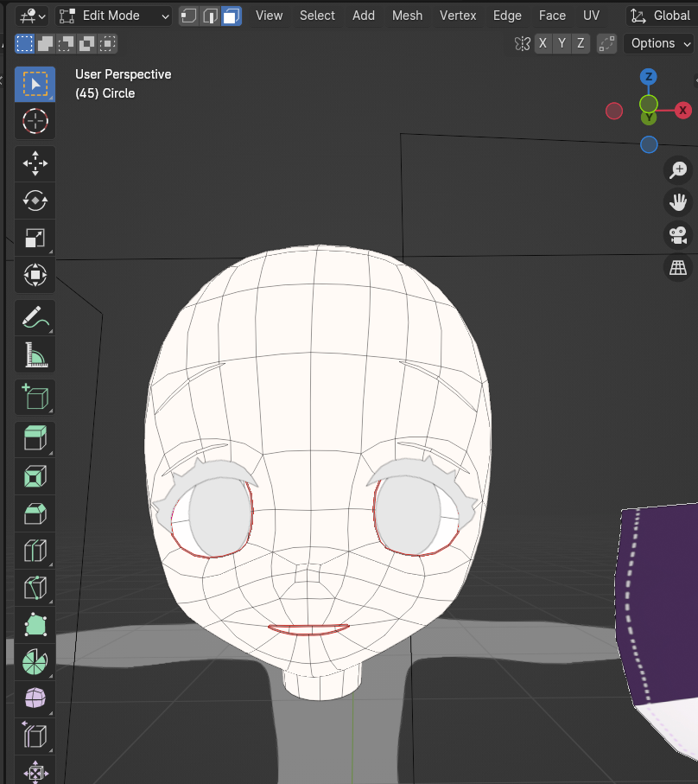Select the Inset Faces tool
698x784 pixels.
click(35, 476)
